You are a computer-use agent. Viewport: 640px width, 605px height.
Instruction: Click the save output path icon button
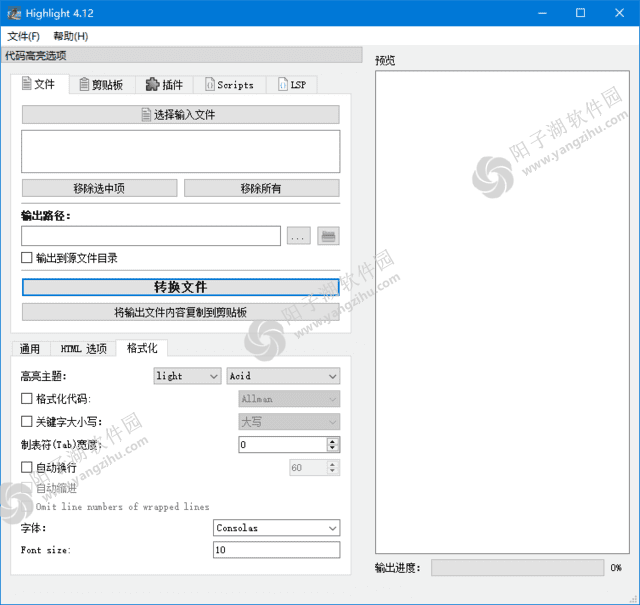click(x=328, y=236)
